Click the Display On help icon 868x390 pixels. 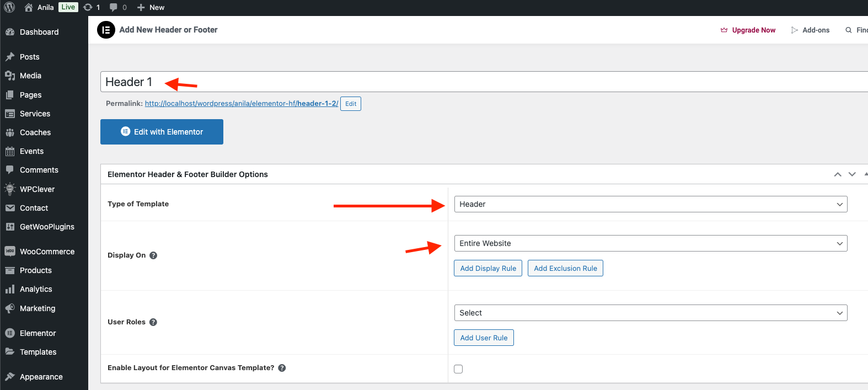point(153,255)
